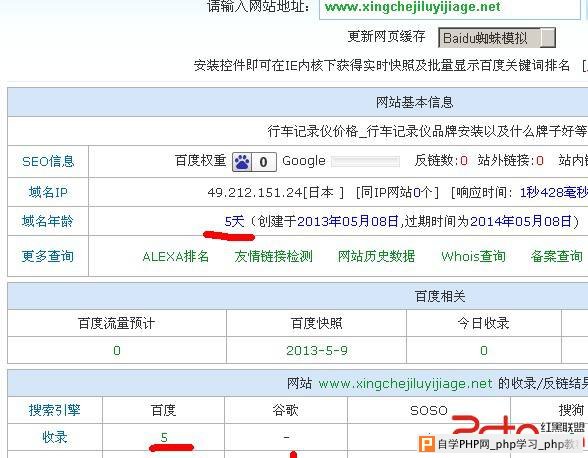Click the 站外链接 zero value

pyautogui.click(x=540, y=161)
